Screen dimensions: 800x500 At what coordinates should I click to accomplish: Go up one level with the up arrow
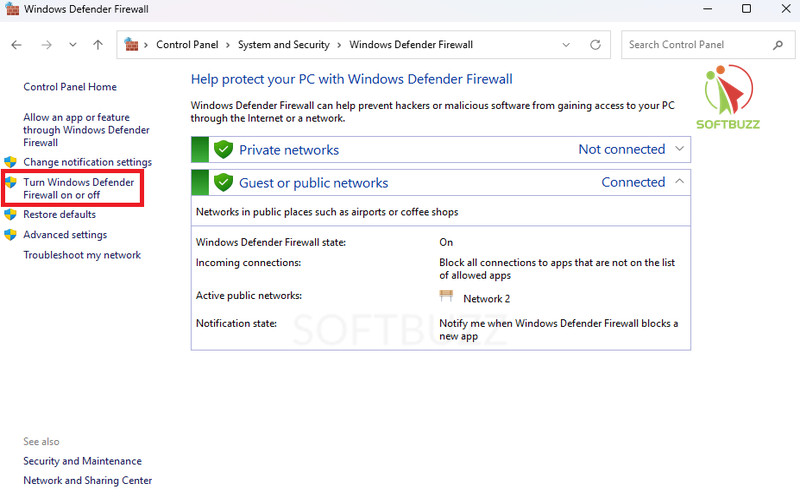98,45
